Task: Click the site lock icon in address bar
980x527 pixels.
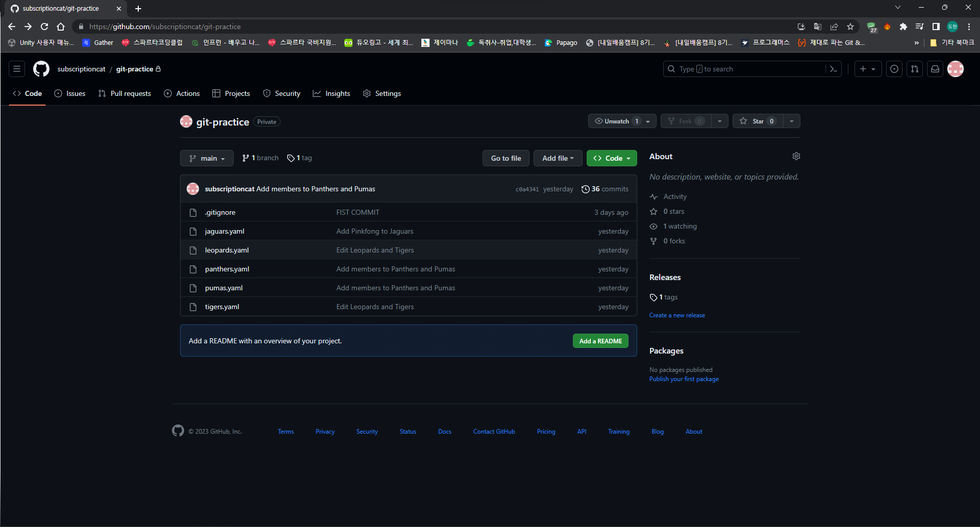Action: pyautogui.click(x=81, y=27)
